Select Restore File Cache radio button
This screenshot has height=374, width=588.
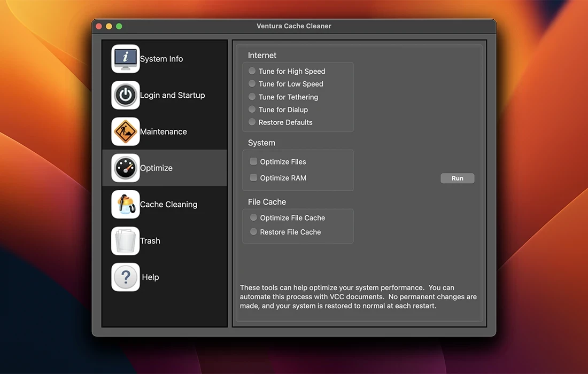(254, 231)
